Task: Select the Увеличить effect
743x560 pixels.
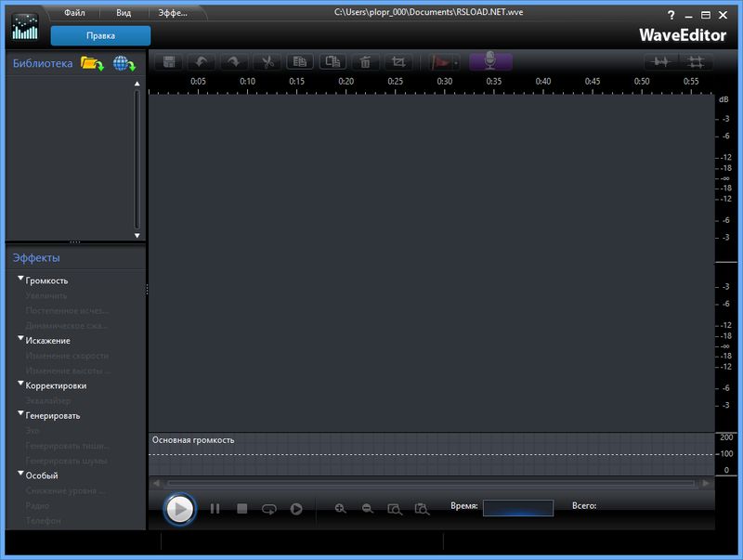Action: pos(46,295)
